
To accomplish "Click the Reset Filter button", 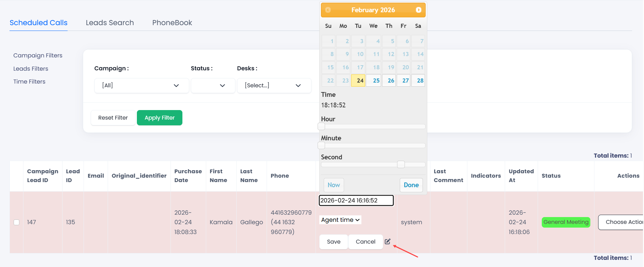I will (113, 118).
